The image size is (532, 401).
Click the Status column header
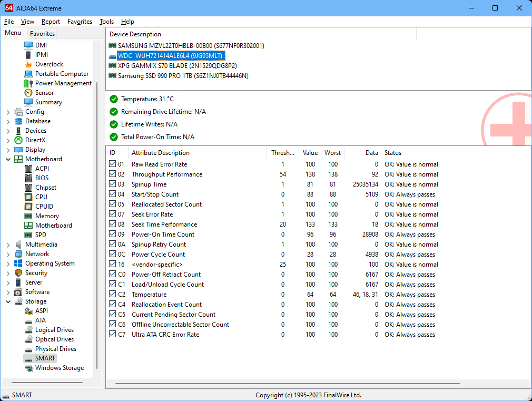392,153
